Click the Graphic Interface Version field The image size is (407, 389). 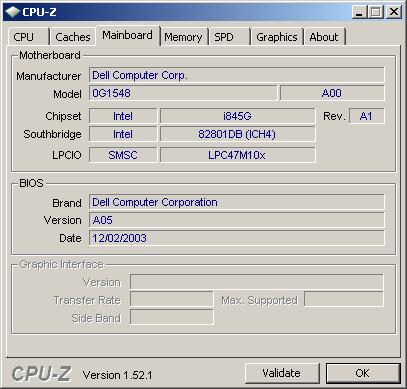[257, 282]
